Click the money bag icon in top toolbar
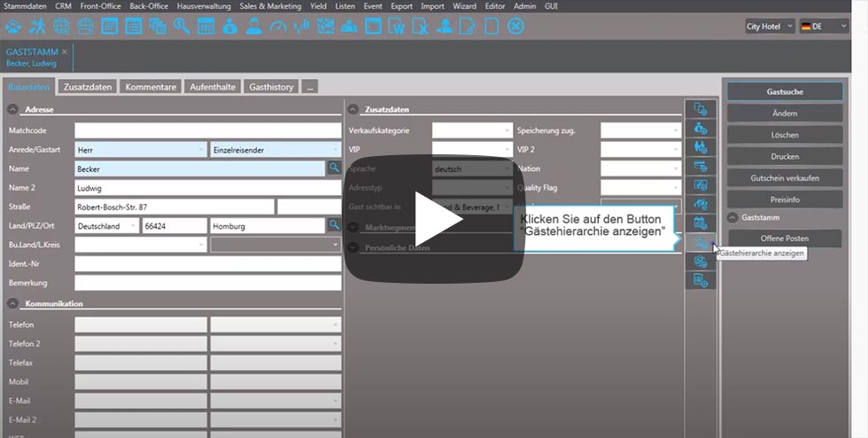Viewport: 868px width, 438px height. pos(229,26)
